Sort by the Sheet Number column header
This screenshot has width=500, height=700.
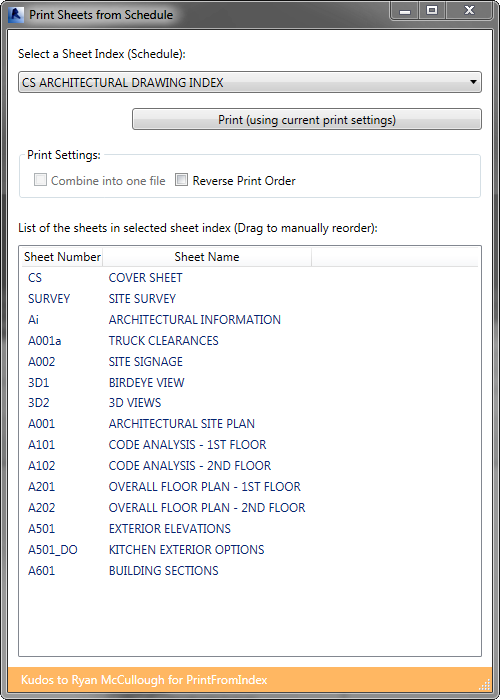coord(62,257)
